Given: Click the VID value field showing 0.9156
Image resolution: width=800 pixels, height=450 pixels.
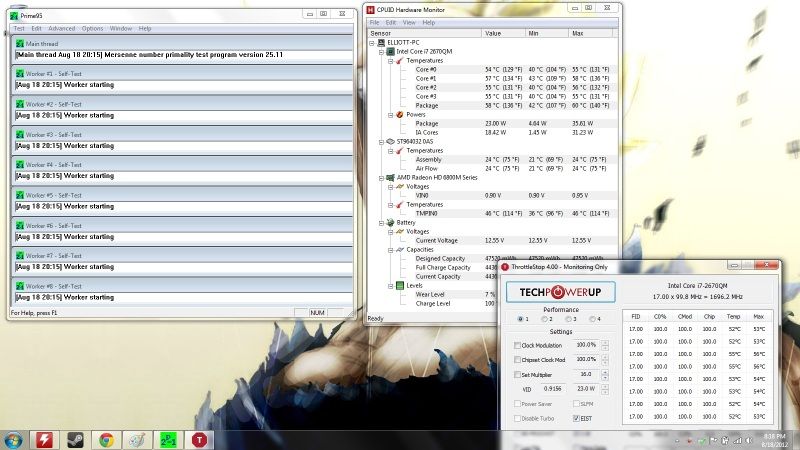Looking at the screenshot, I should click(553, 389).
